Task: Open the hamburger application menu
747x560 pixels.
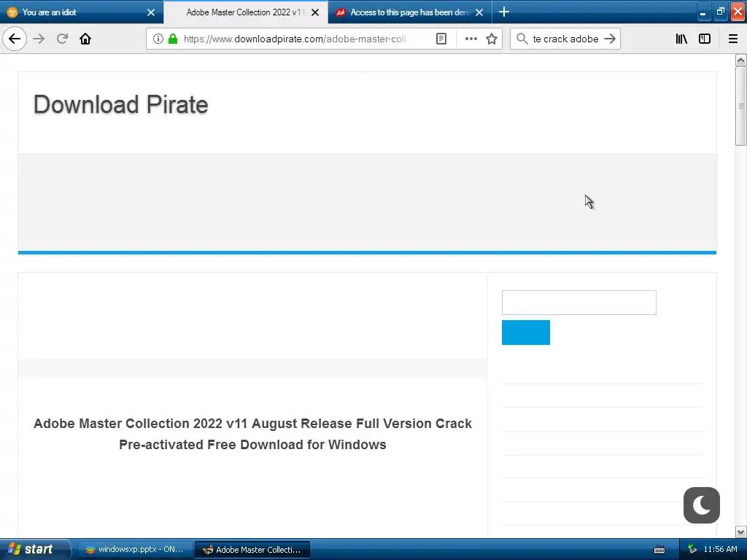Action: (733, 39)
